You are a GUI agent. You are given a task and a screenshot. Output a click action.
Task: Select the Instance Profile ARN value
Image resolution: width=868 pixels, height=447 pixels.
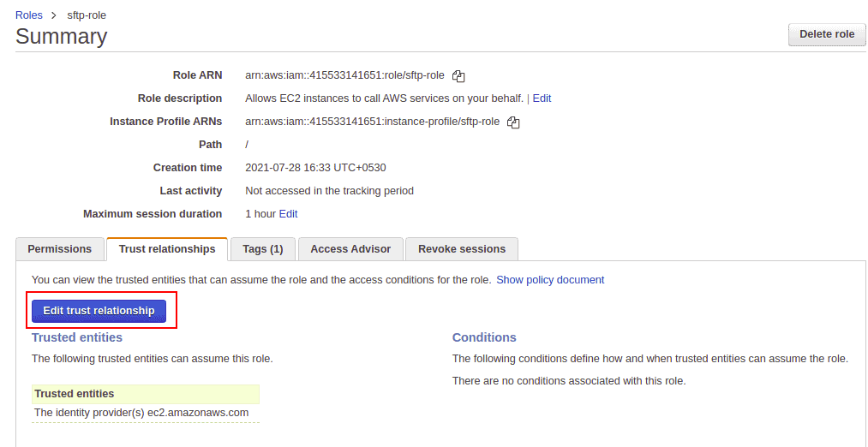[x=373, y=122]
